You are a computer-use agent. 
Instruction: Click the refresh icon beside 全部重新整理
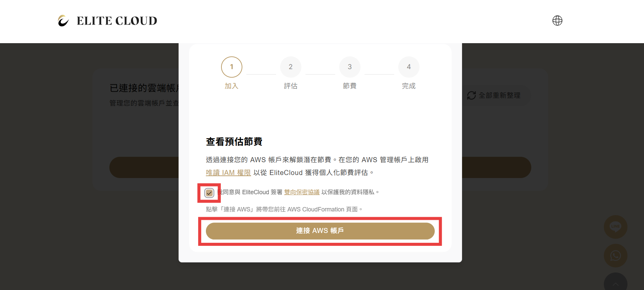[471, 95]
